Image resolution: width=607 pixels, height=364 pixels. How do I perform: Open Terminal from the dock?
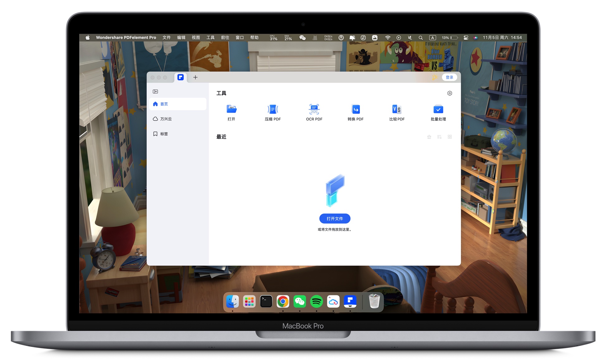pos(266,301)
